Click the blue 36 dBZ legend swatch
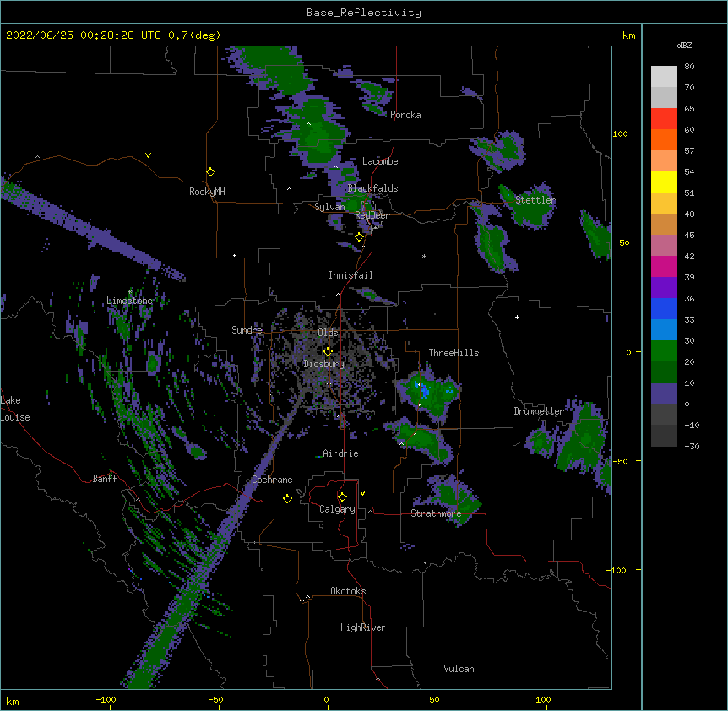The width and height of the screenshot is (728, 711). coord(664,308)
